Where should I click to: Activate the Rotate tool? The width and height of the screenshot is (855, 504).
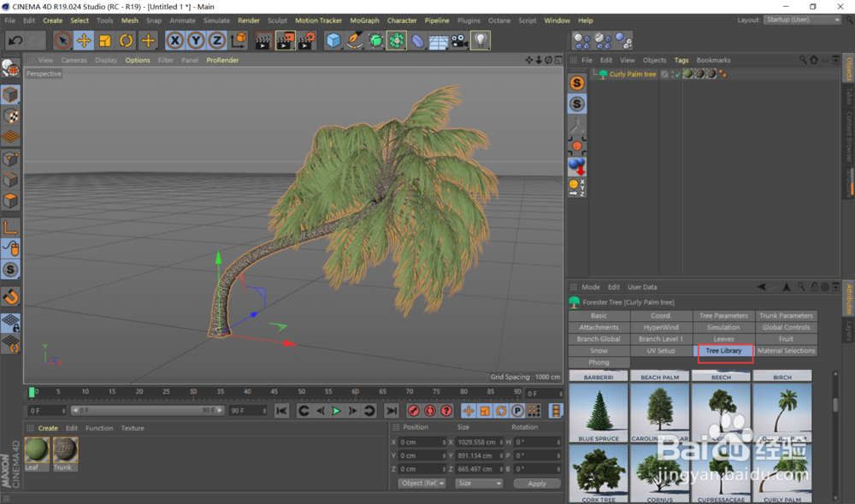tap(127, 40)
